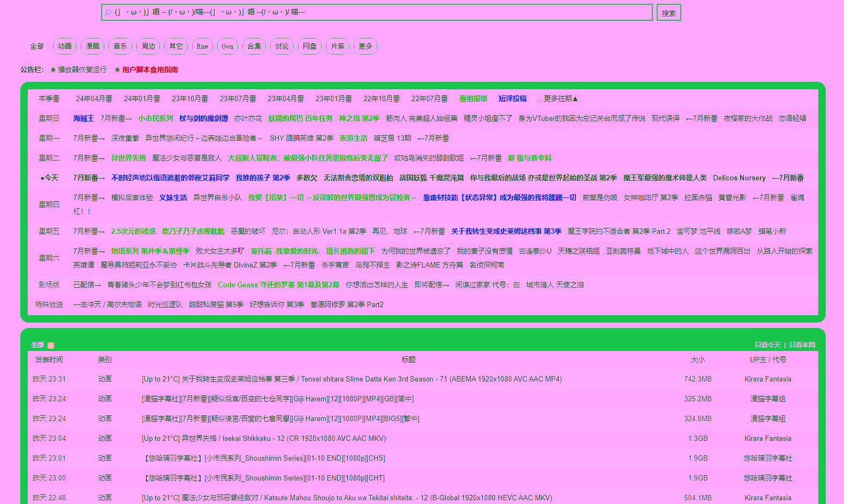Screen dimensions: 844x504
Task: Open the 播放器恢复运行 announcement
Action: [82, 70]
